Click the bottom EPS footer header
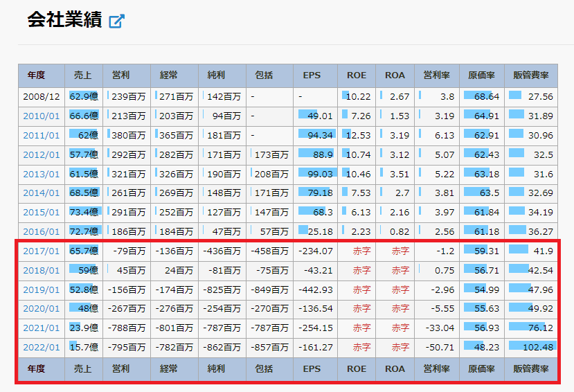The height and width of the screenshot is (392, 574). click(x=315, y=369)
